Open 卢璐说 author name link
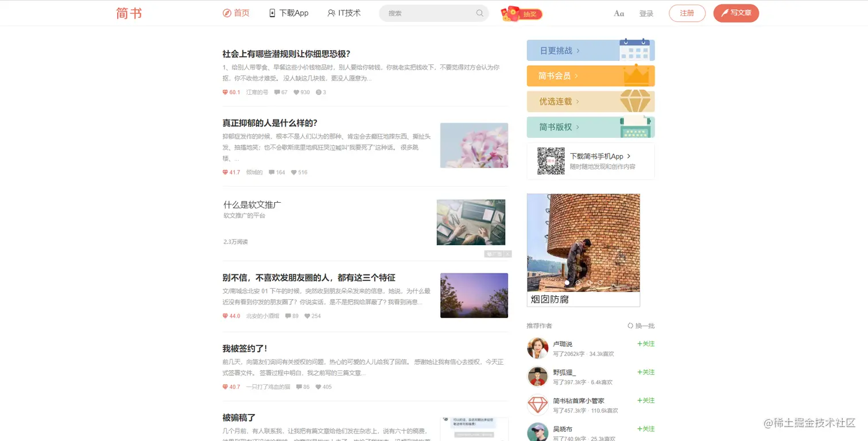The height and width of the screenshot is (441, 868). coord(563,344)
